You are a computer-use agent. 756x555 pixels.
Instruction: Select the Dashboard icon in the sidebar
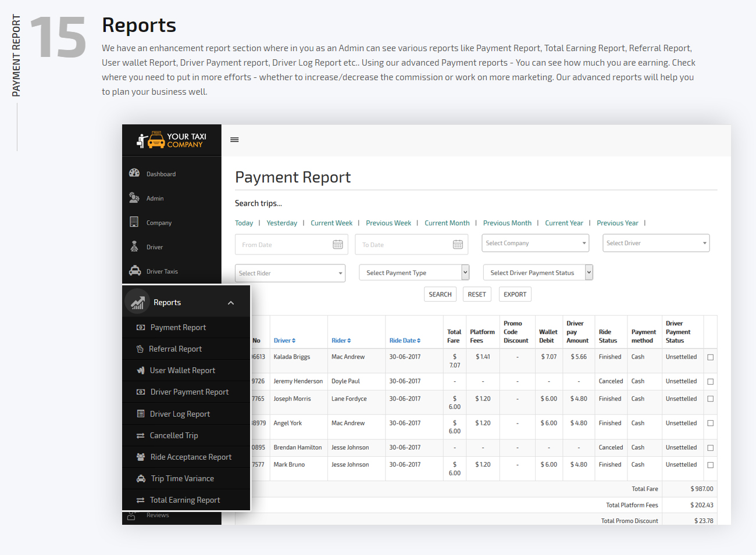point(134,173)
